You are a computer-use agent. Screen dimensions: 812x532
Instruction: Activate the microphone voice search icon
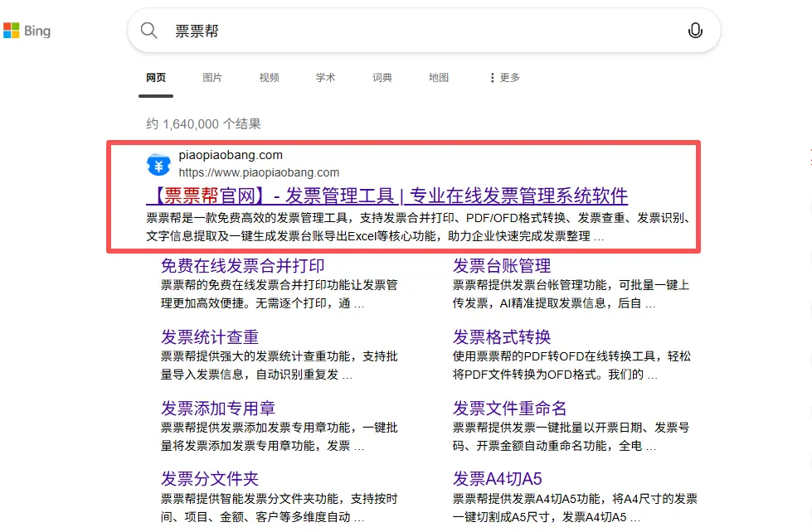coord(695,31)
